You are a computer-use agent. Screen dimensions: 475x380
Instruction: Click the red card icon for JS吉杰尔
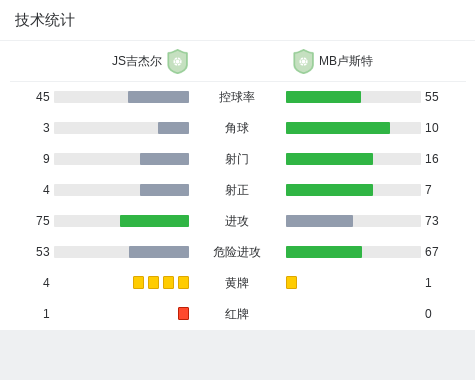[x=183, y=313]
